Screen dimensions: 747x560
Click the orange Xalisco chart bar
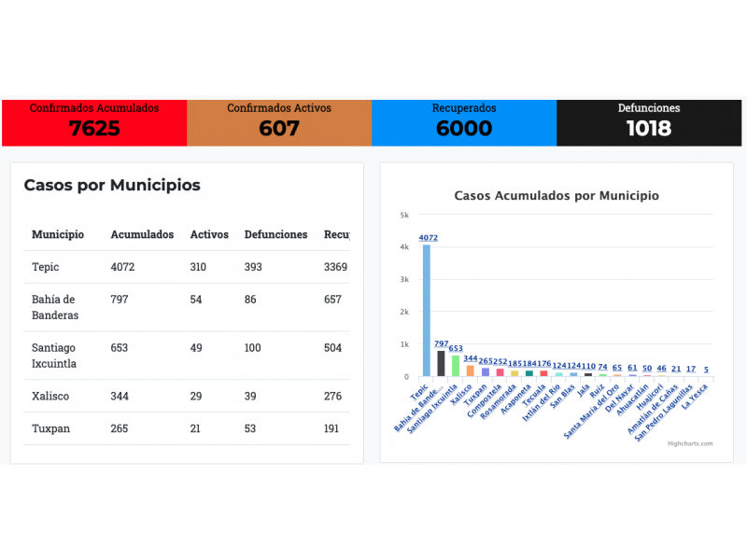click(x=471, y=371)
